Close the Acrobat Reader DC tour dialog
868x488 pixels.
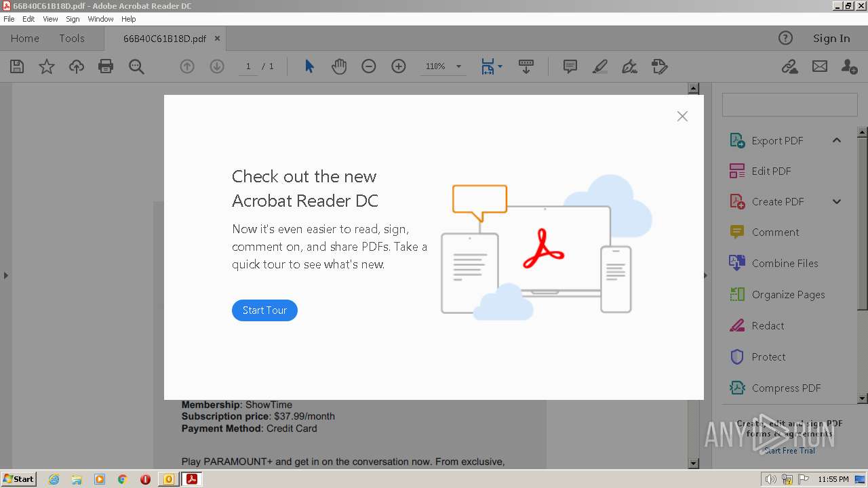[x=682, y=117]
